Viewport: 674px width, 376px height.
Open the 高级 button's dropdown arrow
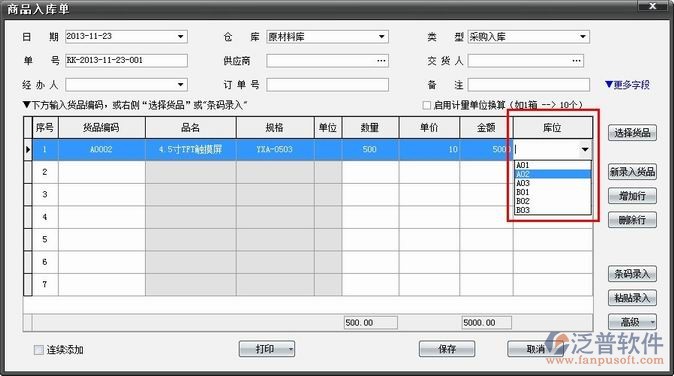[x=653, y=322]
